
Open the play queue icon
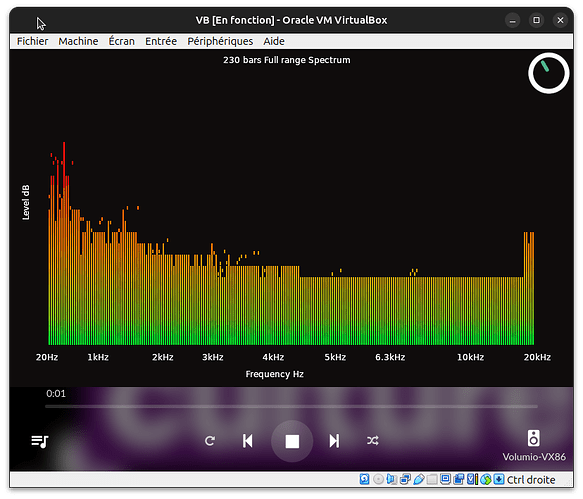(x=40, y=441)
